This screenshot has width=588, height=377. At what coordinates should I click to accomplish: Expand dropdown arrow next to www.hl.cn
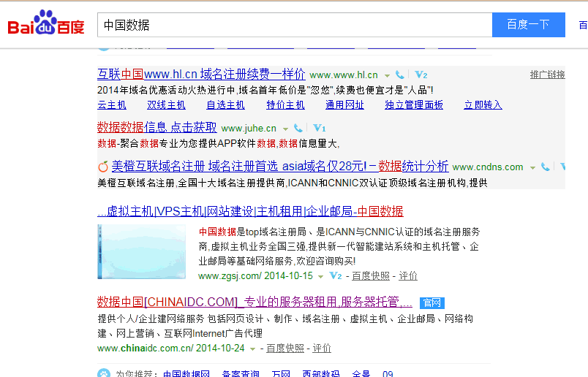[x=388, y=76]
